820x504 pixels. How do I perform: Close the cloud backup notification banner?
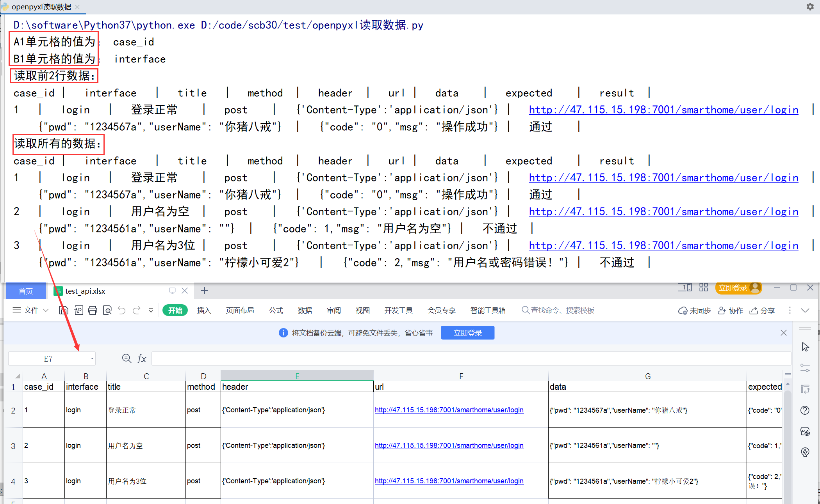click(x=783, y=333)
